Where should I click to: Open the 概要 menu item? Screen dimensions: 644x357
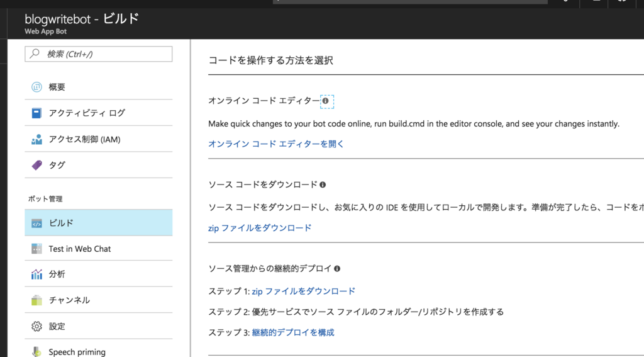(99, 87)
